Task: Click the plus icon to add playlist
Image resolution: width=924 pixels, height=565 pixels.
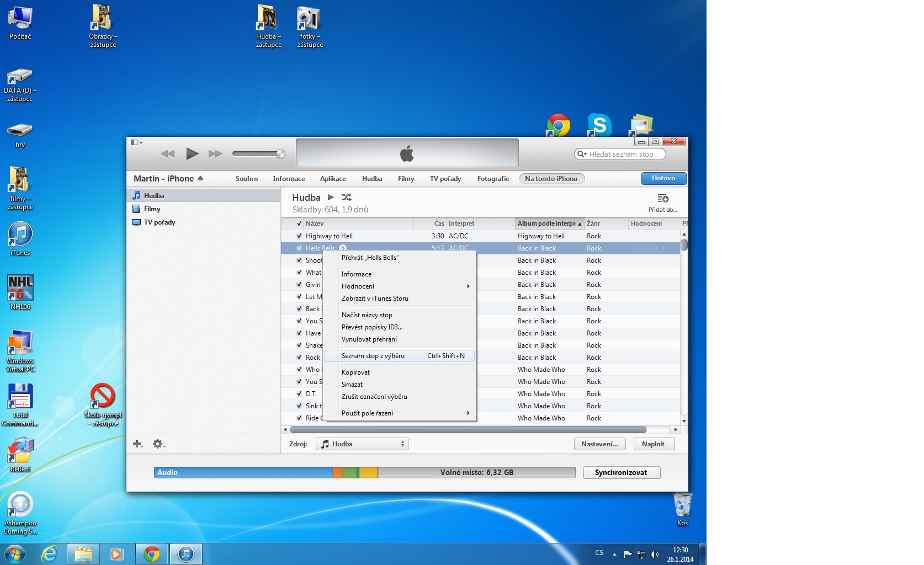Action: coord(137,444)
